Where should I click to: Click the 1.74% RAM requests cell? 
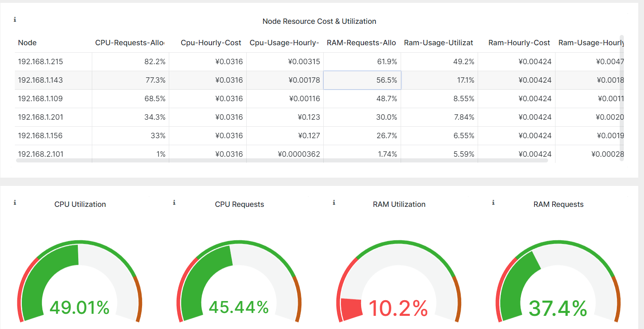362,154
